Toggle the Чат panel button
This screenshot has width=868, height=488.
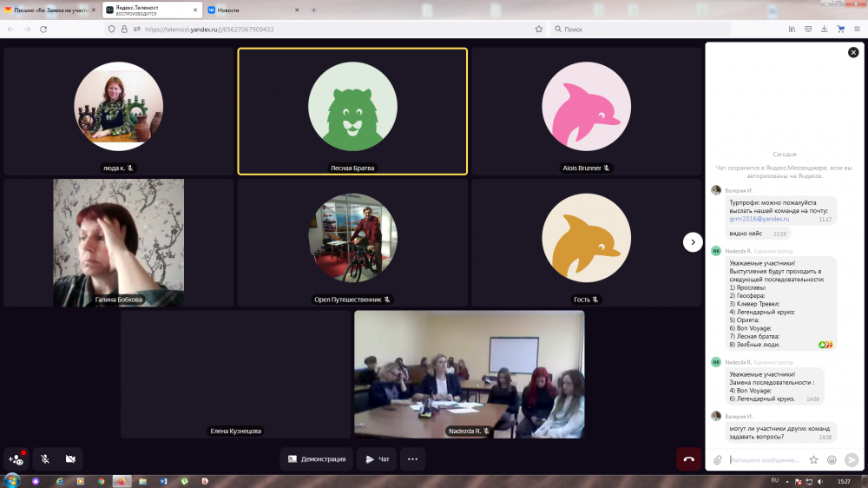coord(377,458)
